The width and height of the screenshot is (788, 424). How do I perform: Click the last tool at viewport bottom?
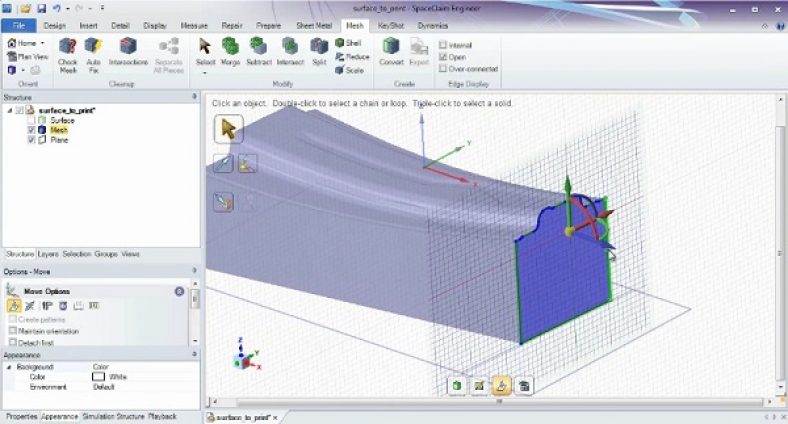tap(524, 386)
